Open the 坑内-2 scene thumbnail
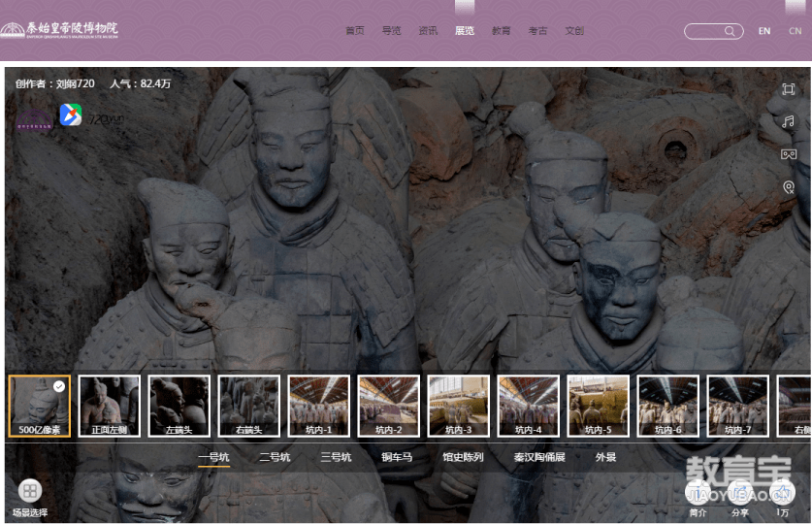The width and height of the screenshot is (812, 524). (389, 407)
